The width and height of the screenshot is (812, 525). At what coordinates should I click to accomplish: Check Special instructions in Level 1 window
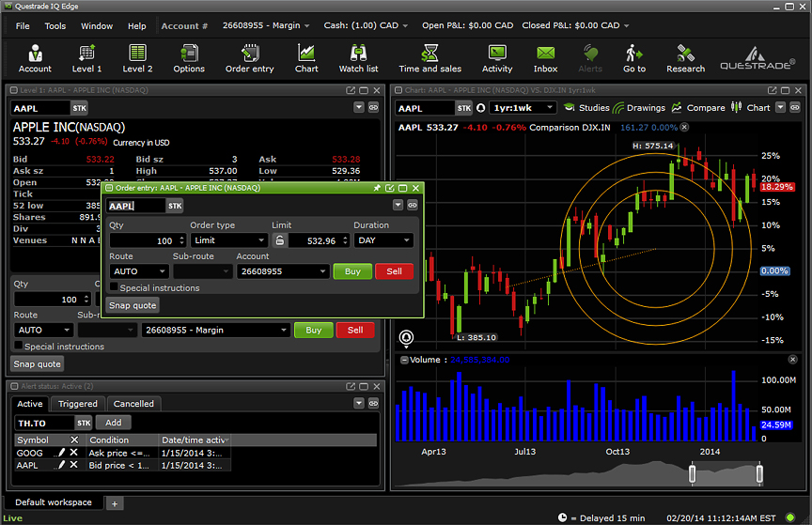[19, 346]
